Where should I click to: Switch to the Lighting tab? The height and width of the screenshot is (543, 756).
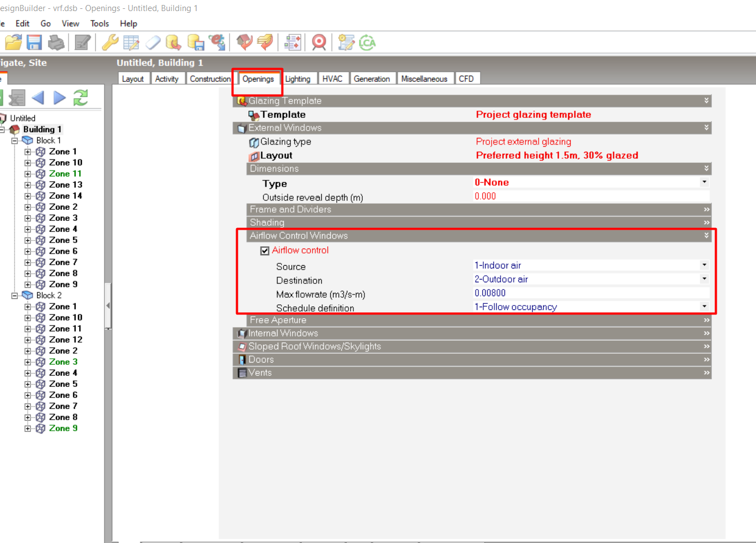tap(298, 79)
